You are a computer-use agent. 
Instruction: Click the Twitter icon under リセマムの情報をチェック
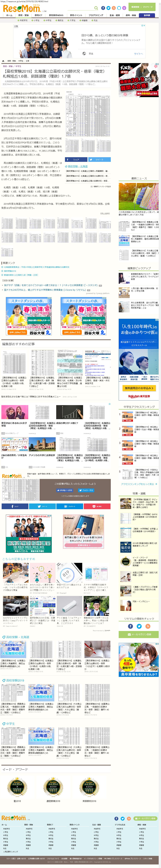[139, 626]
